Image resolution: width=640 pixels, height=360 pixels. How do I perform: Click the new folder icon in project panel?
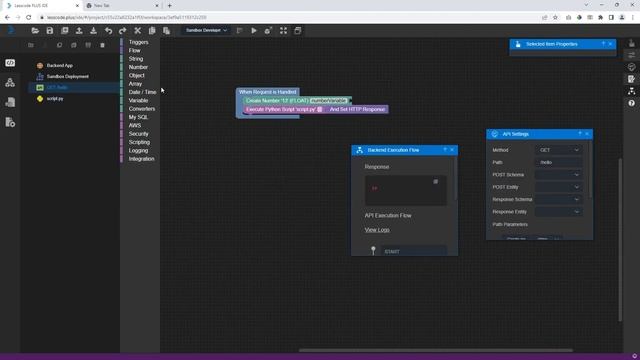click(x=31, y=45)
